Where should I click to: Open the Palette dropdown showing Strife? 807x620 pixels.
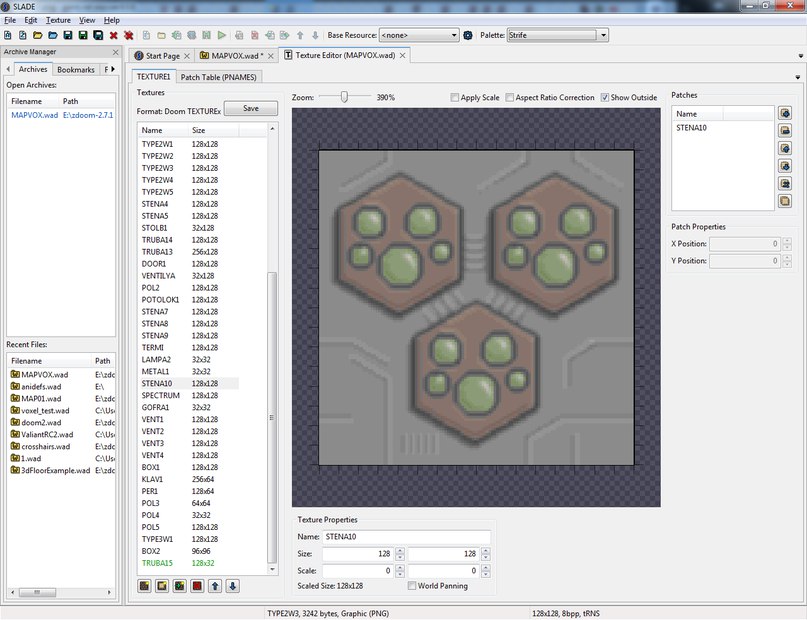pyautogui.click(x=558, y=35)
